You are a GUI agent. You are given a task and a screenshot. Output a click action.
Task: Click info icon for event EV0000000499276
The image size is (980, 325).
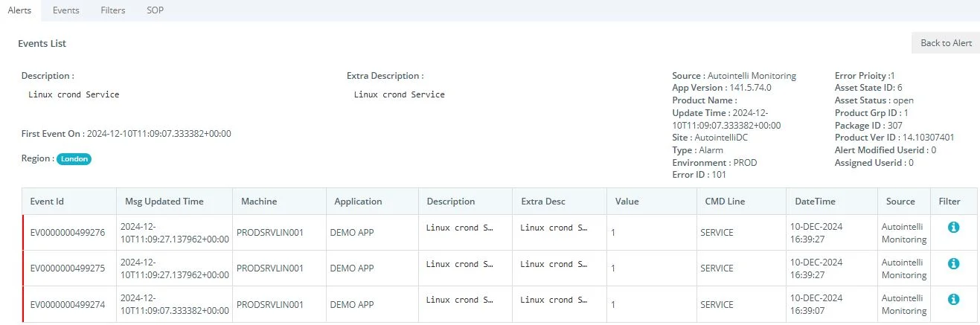tap(953, 228)
